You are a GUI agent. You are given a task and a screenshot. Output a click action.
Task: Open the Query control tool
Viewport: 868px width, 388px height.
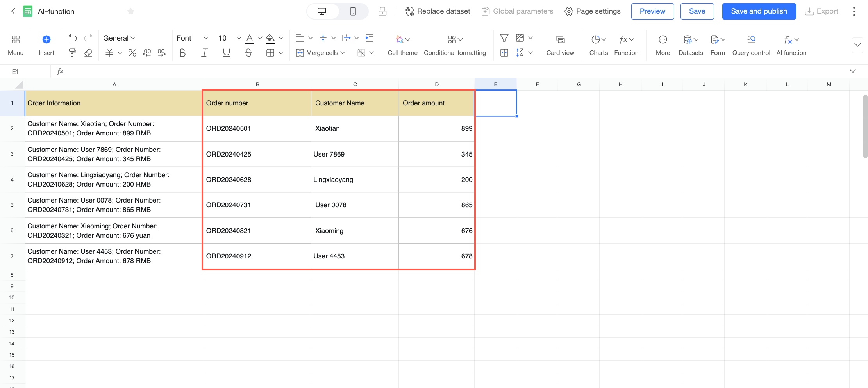(751, 45)
